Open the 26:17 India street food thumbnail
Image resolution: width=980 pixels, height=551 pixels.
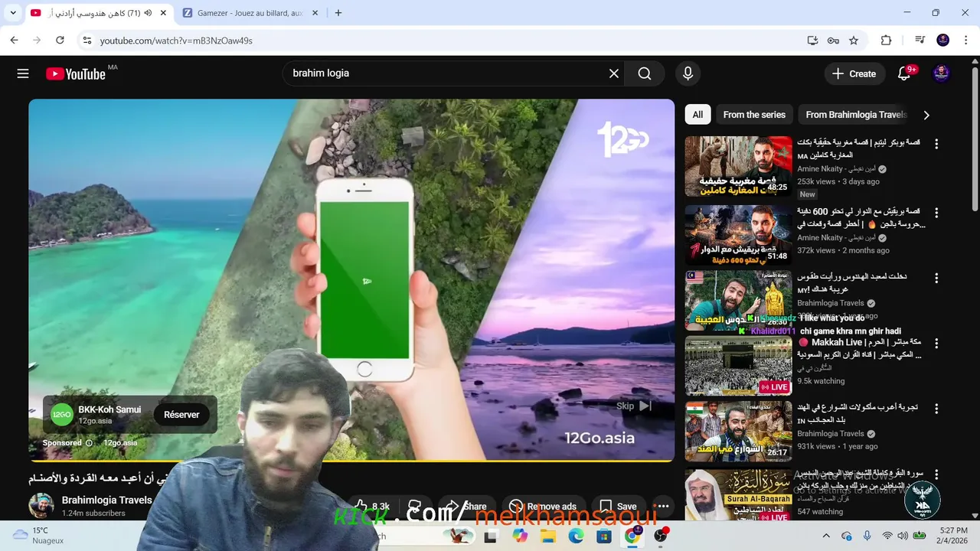pos(738,431)
